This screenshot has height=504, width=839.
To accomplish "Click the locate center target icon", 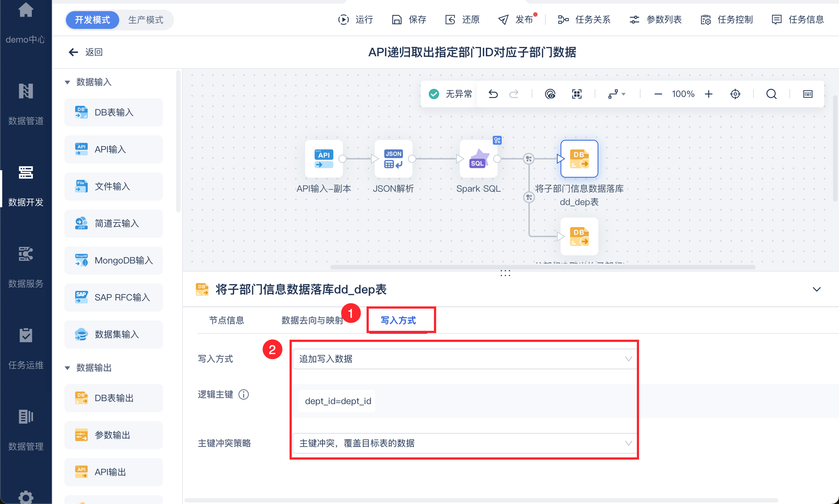I will (x=735, y=94).
